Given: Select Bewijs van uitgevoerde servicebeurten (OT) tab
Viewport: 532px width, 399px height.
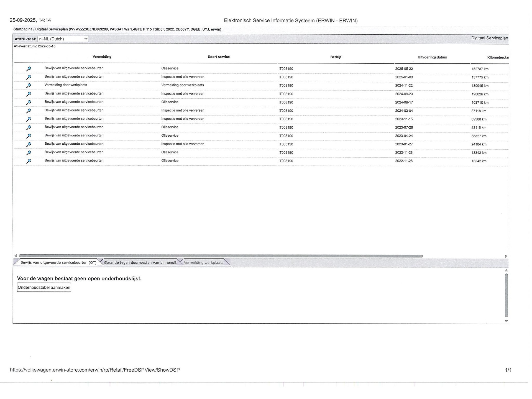Looking at the screenshot, I should pos(58,262).
